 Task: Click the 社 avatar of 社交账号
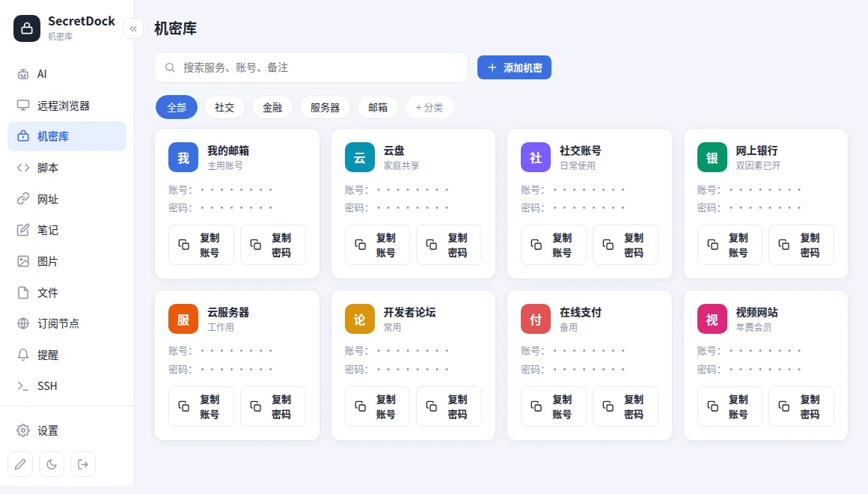tap(535, 158)
